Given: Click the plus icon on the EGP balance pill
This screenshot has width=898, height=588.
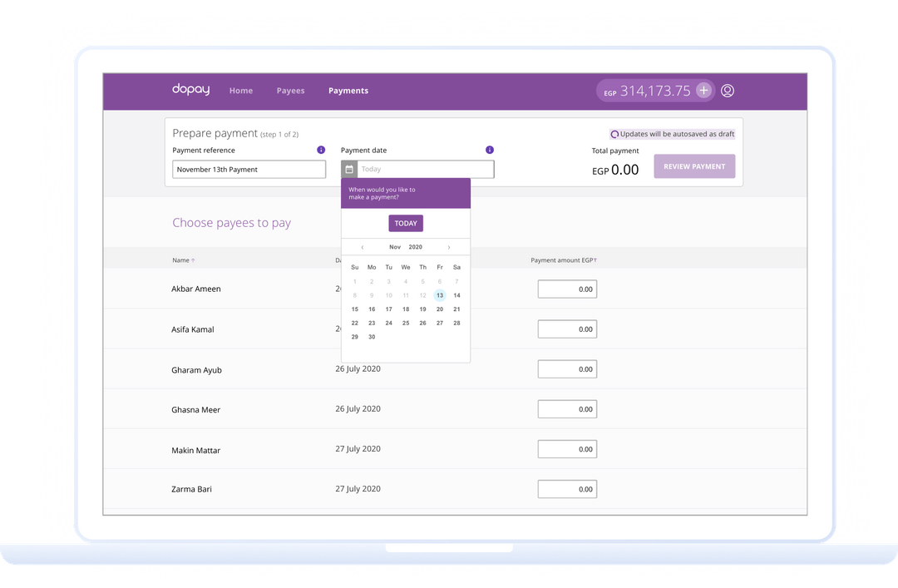Looking at the screenshot, I should 703,90.
